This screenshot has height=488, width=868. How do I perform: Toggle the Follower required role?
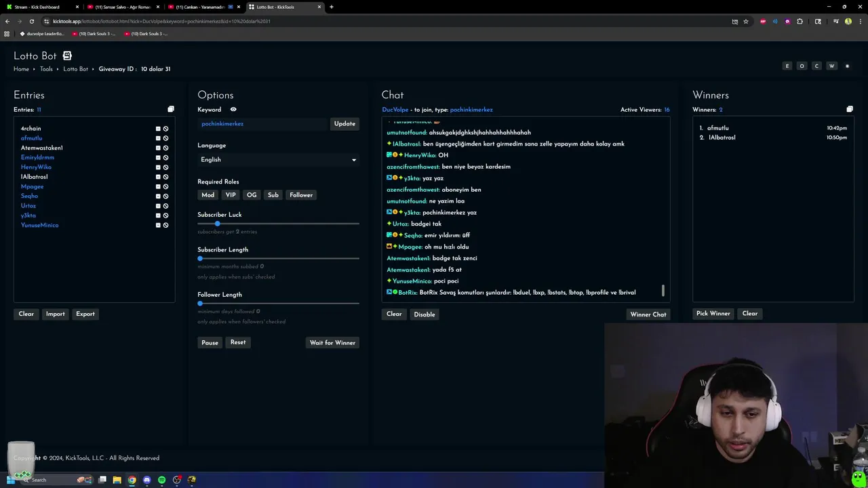pyautogui.click(x=301, y=195)
